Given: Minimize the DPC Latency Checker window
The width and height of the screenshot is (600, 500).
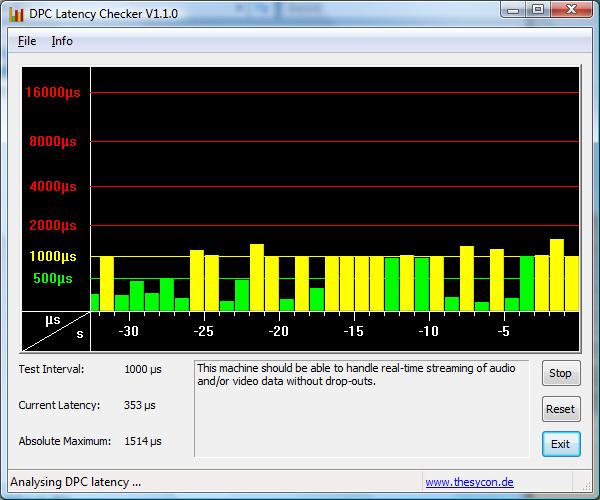Looking at the screenshot, I should pos(512,10).
